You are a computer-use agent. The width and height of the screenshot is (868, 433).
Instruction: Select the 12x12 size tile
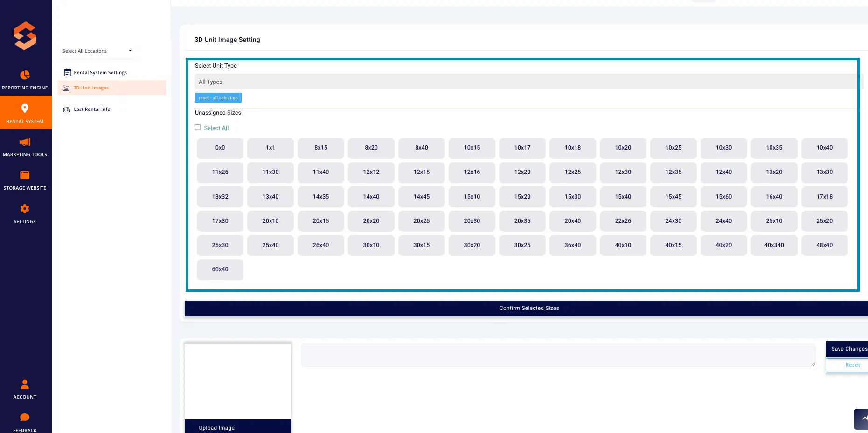pos(371,172)
